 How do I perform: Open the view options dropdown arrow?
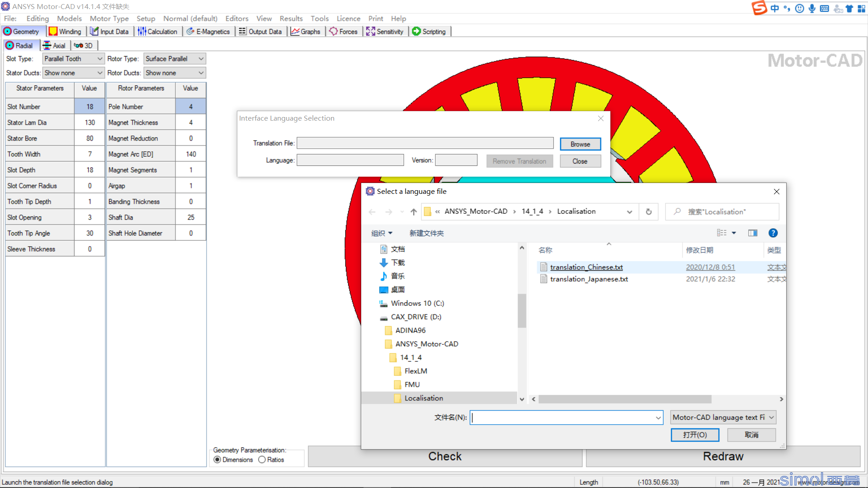point(734,233)
